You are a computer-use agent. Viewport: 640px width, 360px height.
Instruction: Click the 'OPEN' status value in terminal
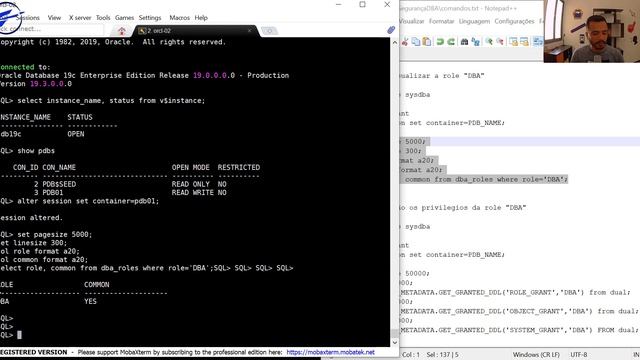[x=76, y=134]
